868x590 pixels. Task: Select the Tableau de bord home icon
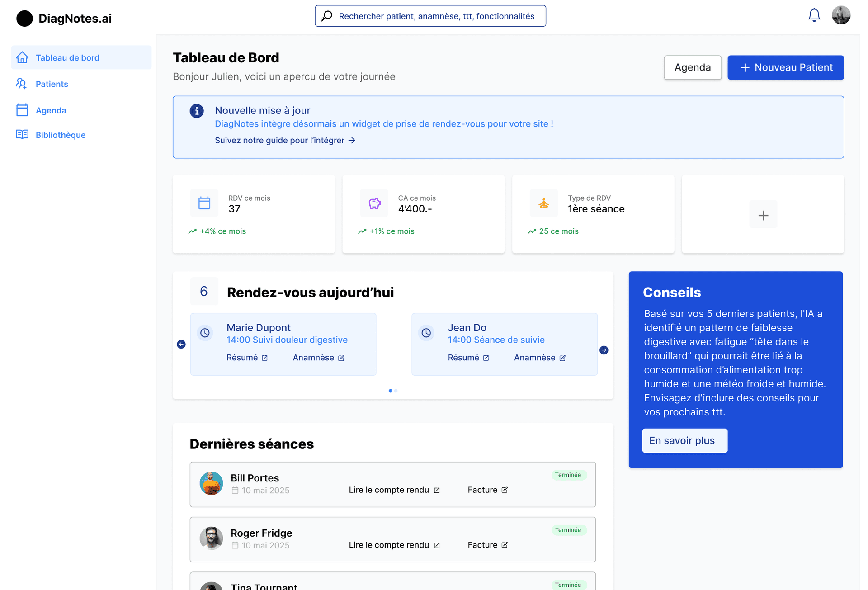[x=22, y=57]
